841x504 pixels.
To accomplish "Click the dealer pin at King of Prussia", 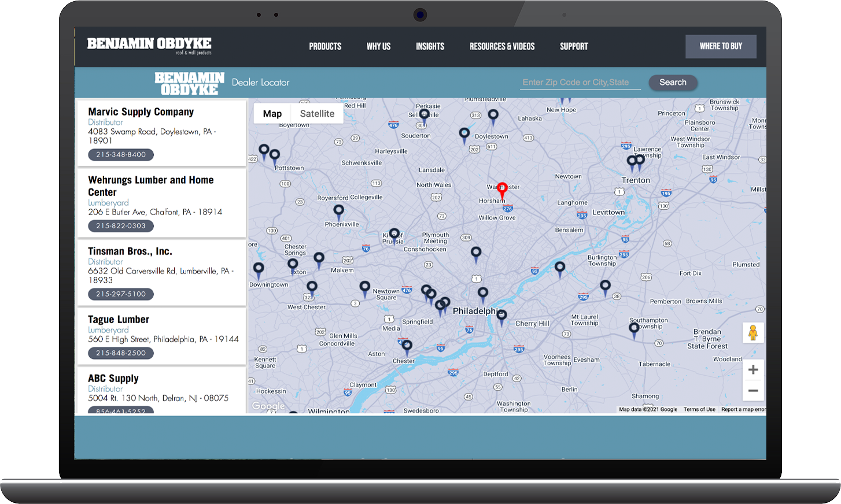I will [394, 235].
